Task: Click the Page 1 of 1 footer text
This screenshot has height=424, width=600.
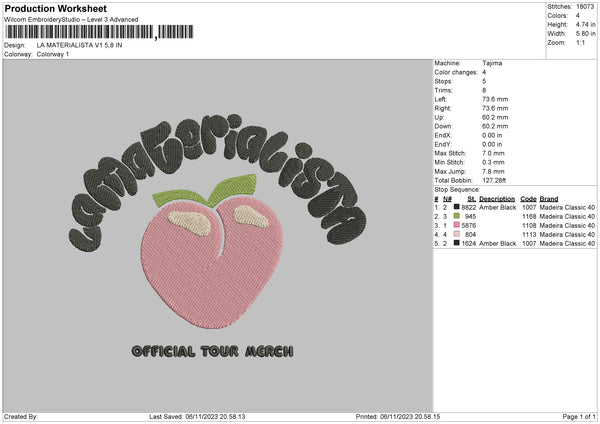Action: tap(579, 416)
